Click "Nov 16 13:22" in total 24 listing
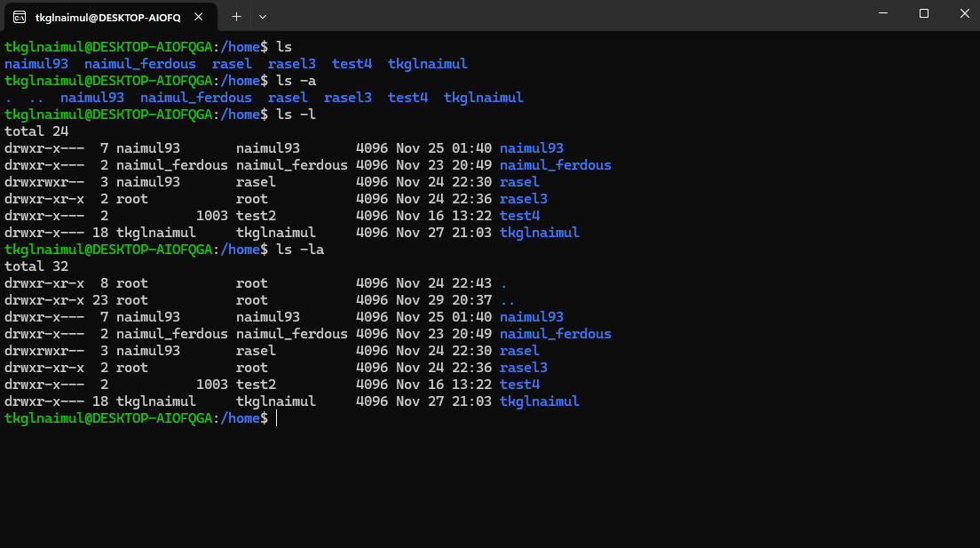 [444, 216]
